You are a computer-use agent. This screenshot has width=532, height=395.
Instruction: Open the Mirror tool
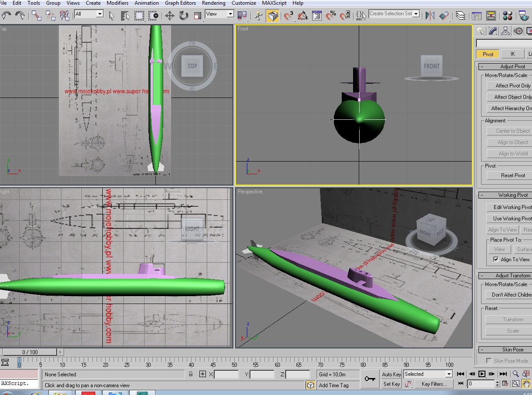(x=430, y=16)
